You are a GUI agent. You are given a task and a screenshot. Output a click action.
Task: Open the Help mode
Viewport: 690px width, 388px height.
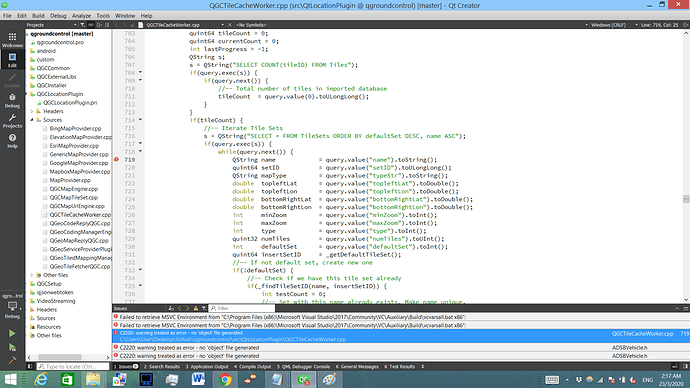pyautogui.click(x=12, y=141)
